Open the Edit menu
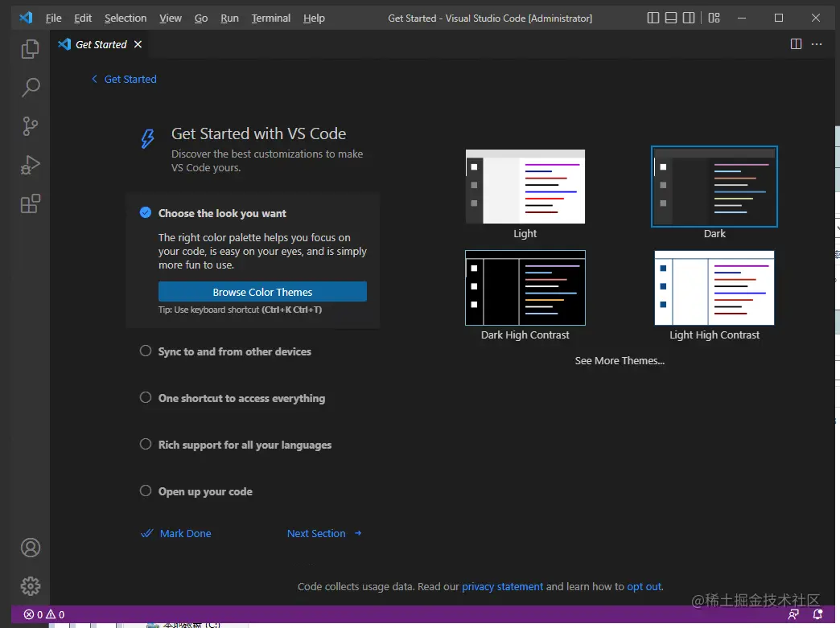This screenshot has width=840, height=628. pos(83,18)
